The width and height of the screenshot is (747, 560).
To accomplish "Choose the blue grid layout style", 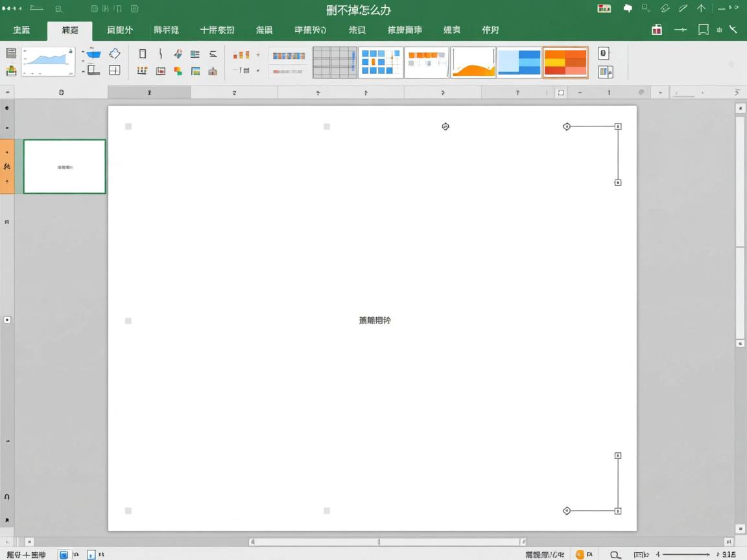I will point(381,62).
